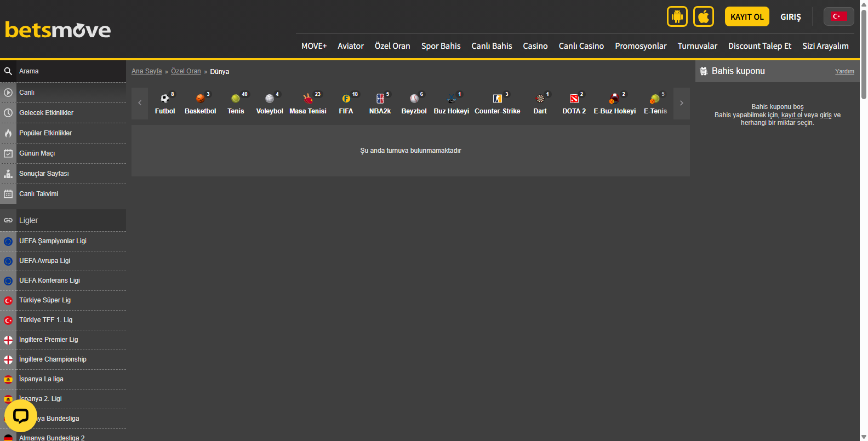Click the Gelecek Etkinlikler clock icon
This screenshot has height=441, width=868.
8,113
